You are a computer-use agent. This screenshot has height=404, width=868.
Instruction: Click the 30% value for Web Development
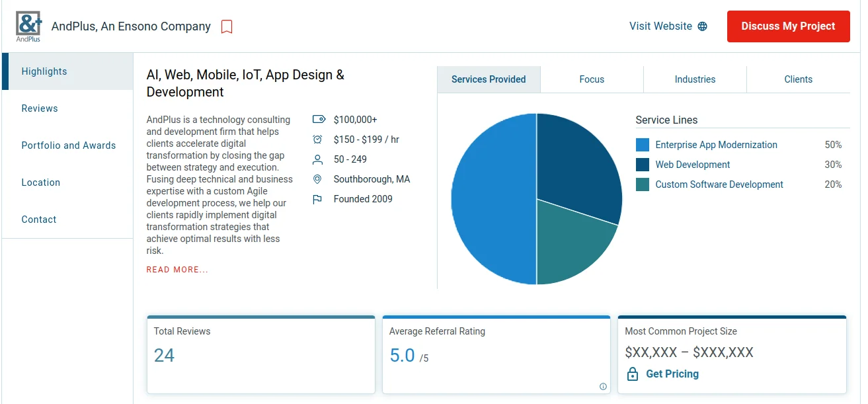pos(833,165)
